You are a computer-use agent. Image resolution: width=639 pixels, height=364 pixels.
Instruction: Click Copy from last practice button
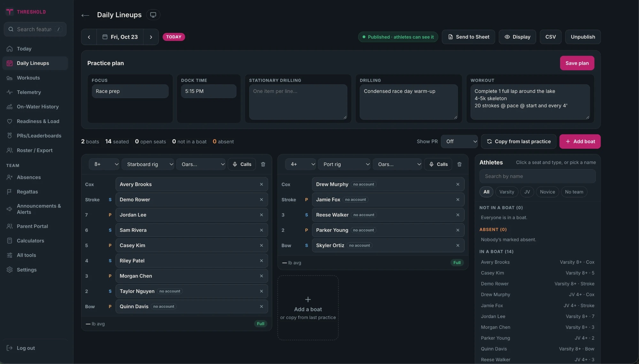click(x=519, y=141)
